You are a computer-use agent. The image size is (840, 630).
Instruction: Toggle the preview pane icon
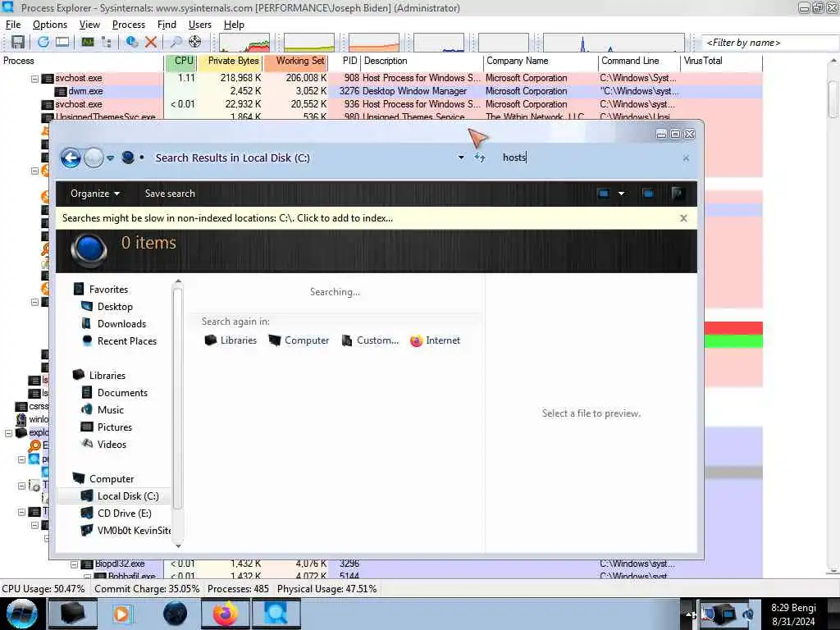coord(648,194)
